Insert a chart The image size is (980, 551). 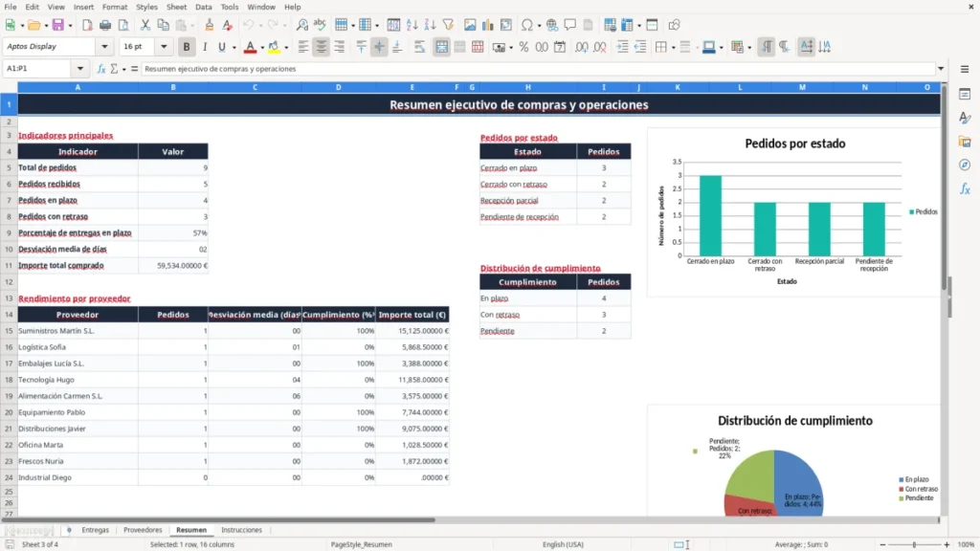(488, 25)
